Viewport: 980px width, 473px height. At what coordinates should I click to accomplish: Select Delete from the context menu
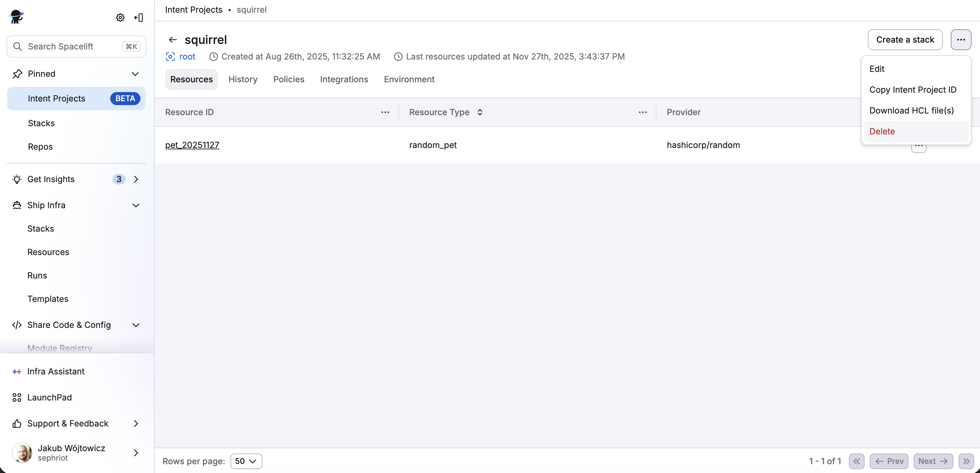tap(882, 131)
